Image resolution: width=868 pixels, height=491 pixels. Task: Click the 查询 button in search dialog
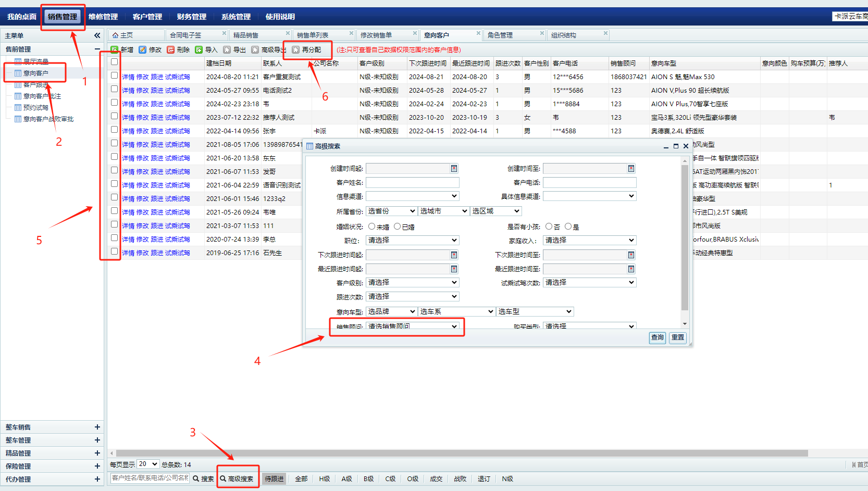(x=658, y=337)
